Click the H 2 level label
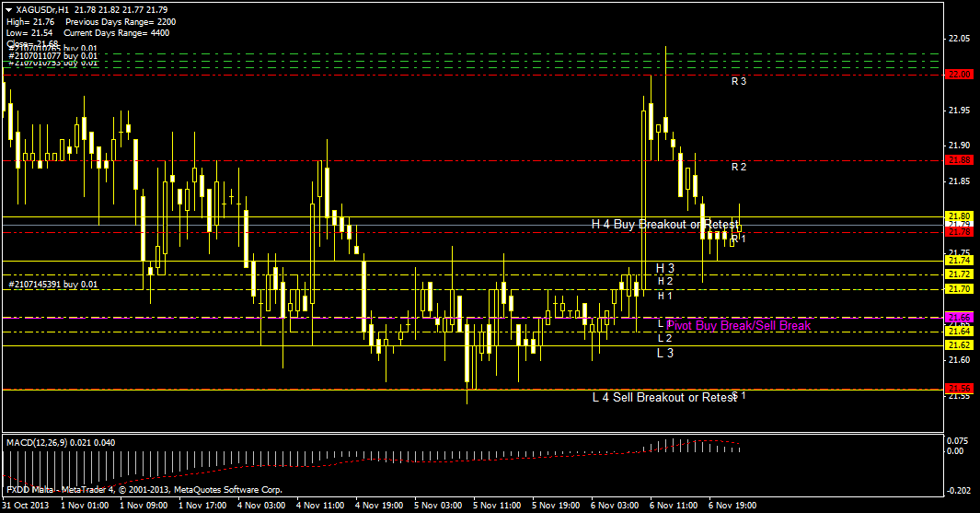 [665, 282]
